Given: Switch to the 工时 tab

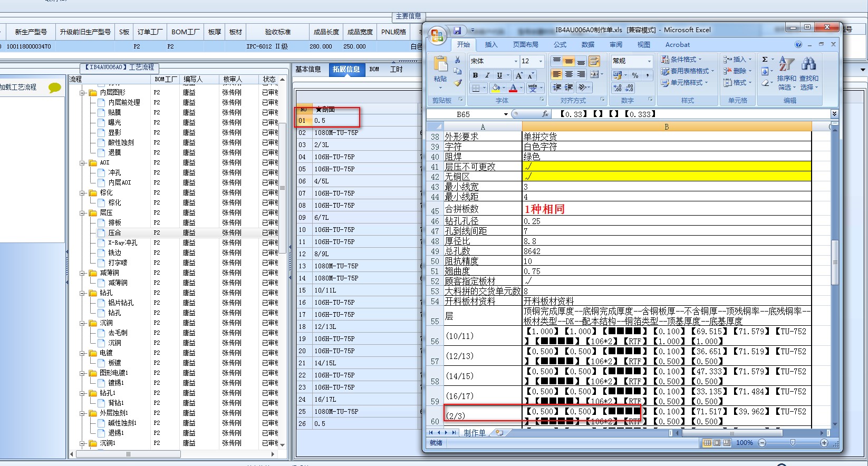Looking at the screenshot, I should pos(396,69).
